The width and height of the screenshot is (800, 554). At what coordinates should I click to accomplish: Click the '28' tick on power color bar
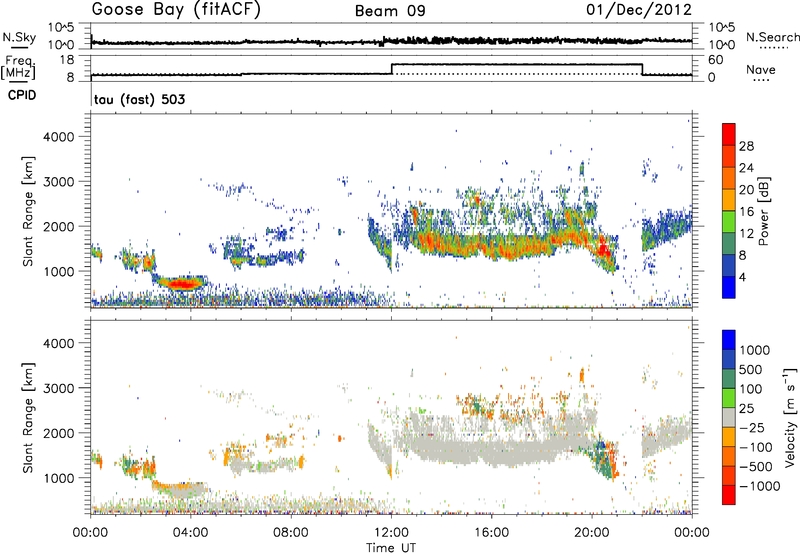tap(746, 146)
